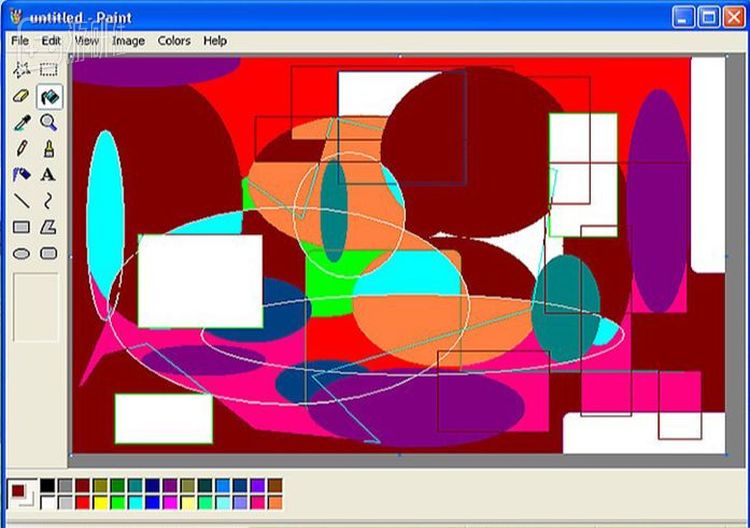Choose the black color from palette
This screenshot has width=750, height=528.
tap(47, 486)
